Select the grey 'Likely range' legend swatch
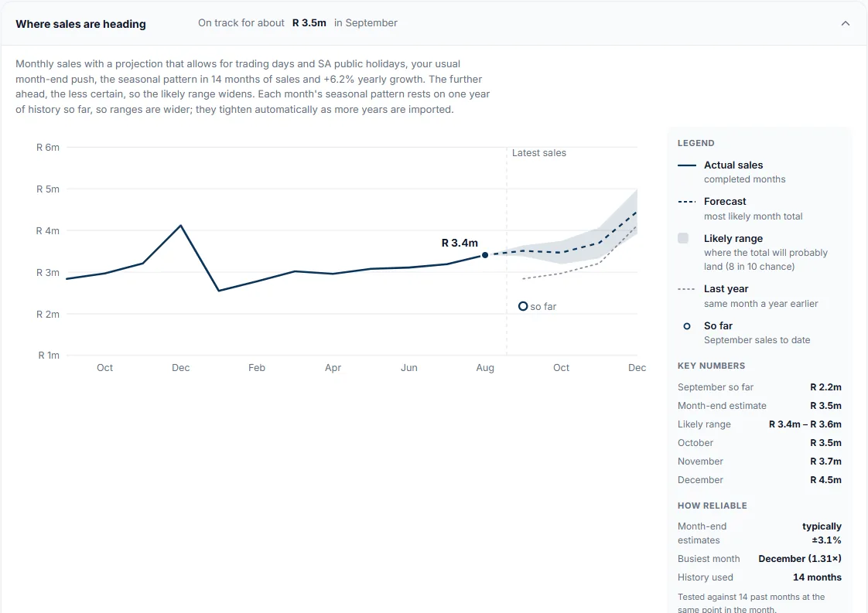This screenshot has width=868, height=613. click(683, 238)
